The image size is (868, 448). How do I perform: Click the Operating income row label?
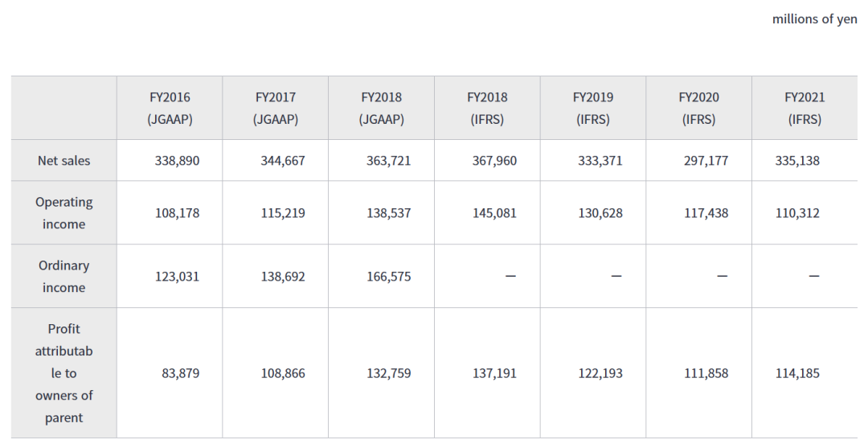coord(64,213)
